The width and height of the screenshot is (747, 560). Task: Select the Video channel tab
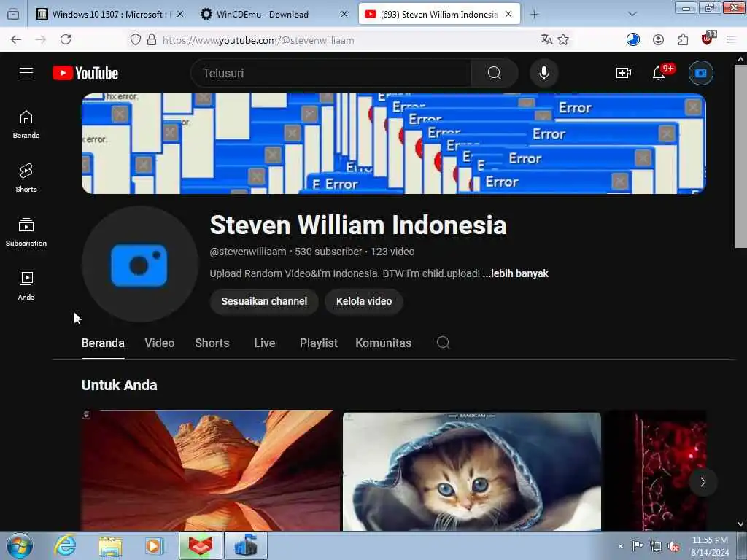160,343
